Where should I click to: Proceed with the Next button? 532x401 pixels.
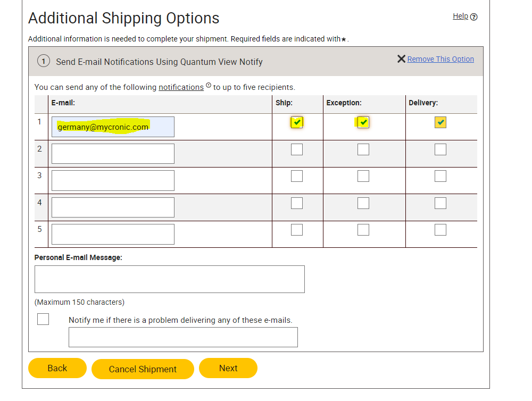tap(228, 368)
